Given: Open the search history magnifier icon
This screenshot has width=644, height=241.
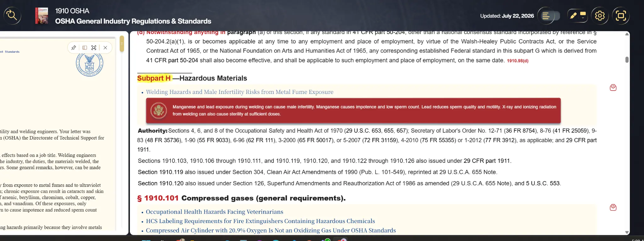Looking at the screenshot, I should point(12,15).
